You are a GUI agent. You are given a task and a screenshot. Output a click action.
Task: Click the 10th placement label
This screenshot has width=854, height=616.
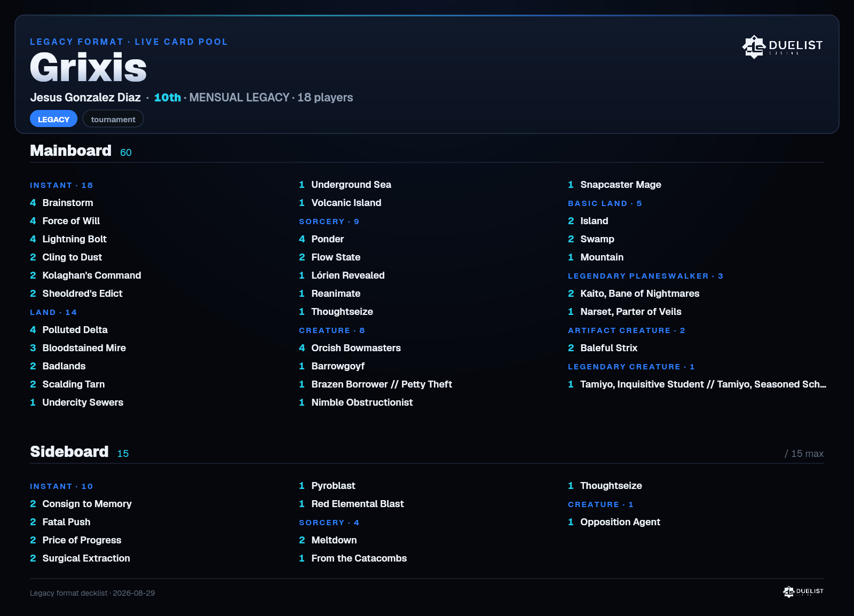(x=168, y=98)
